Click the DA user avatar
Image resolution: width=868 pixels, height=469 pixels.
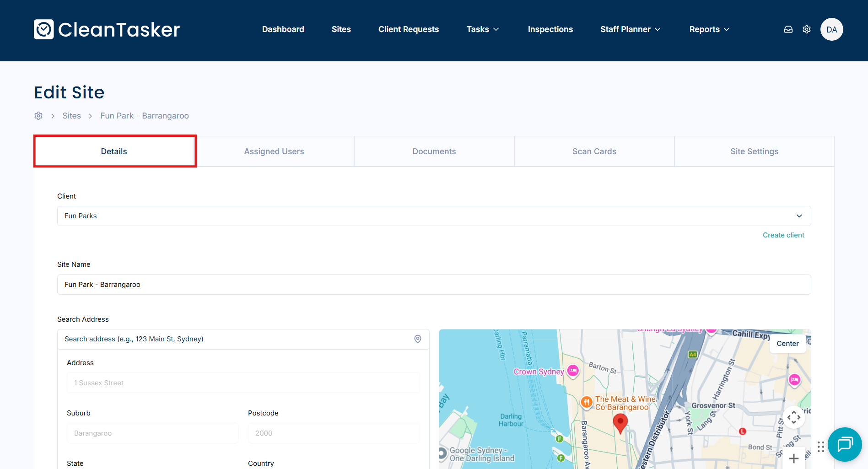831,29
